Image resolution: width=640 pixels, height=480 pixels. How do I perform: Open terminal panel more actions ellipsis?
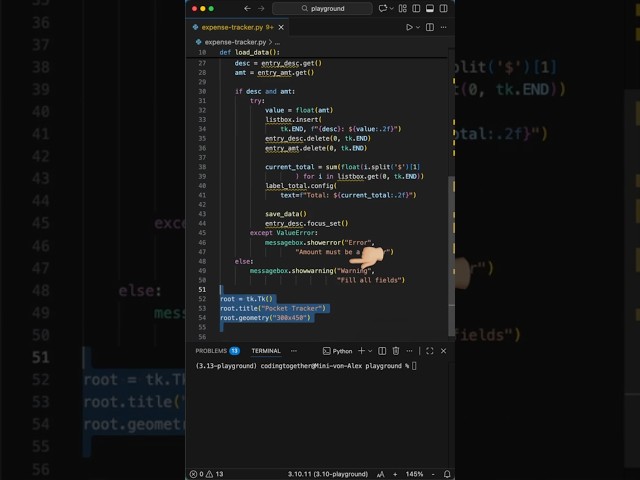point(409,351)
